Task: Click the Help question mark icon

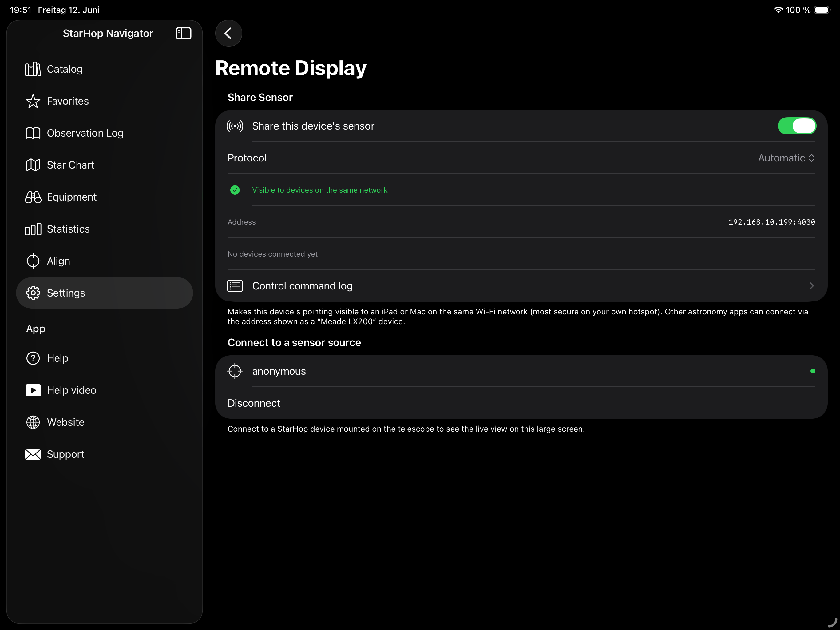Action: pos(33,358)
